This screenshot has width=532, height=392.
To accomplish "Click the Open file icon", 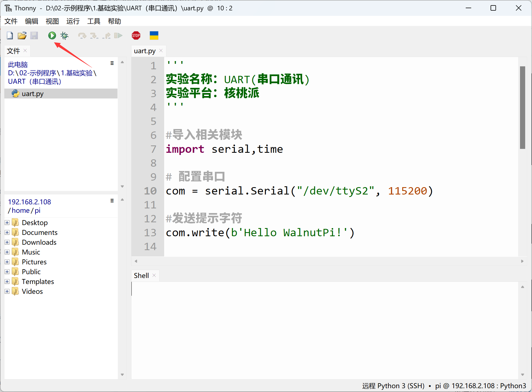I will pos(21,35).
